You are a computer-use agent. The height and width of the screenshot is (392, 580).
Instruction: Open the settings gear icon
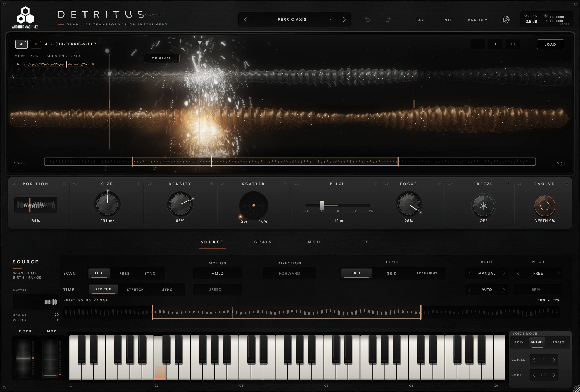[x=506, y=19]
